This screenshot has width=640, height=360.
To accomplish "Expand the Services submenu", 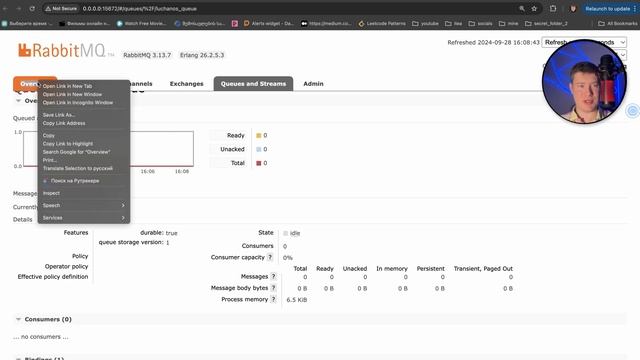I will point(84,218).
